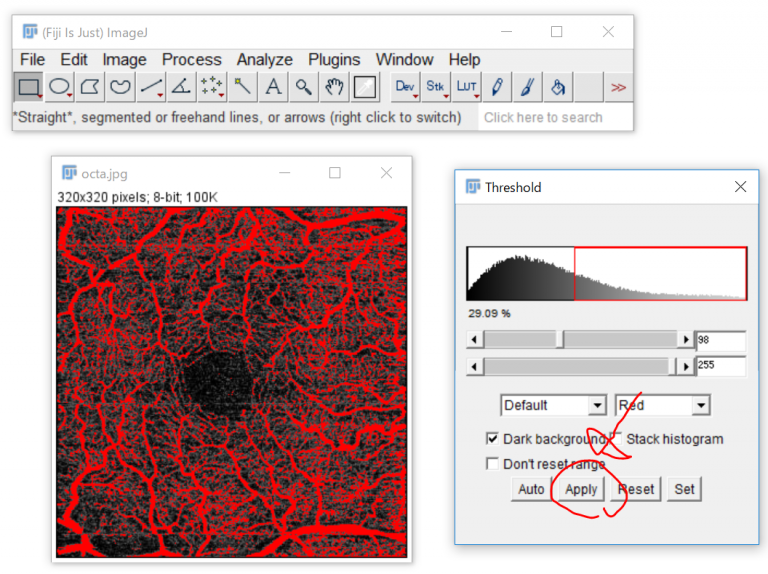Select the Text tool
This screenshot has height=574, width=768.
(273, 87)
